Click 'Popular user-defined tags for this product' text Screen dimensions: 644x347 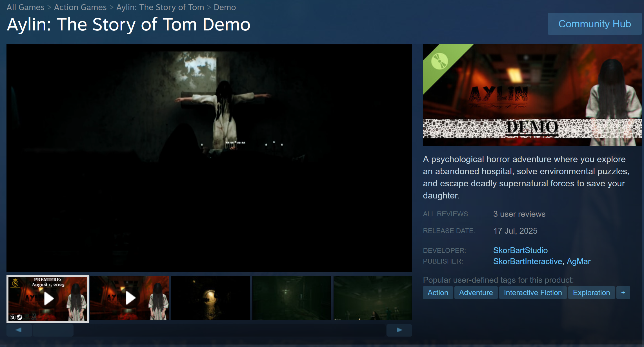tap(498, 280)
